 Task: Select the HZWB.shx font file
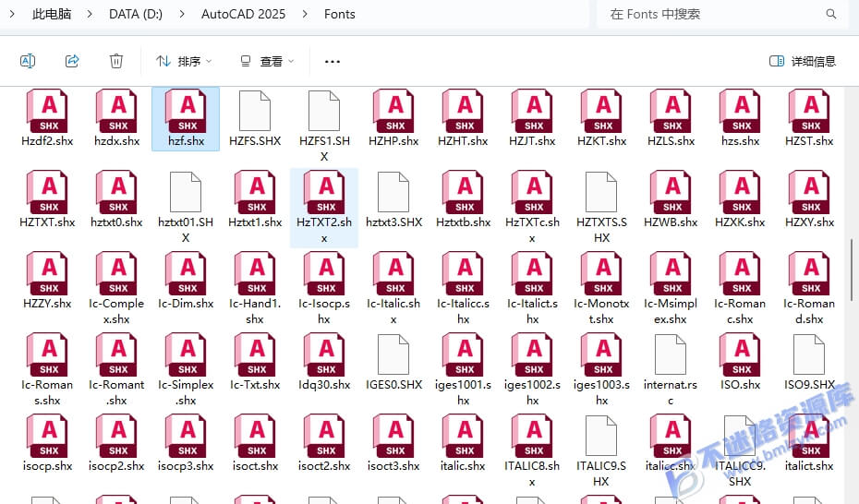click(x=671, y=199)
